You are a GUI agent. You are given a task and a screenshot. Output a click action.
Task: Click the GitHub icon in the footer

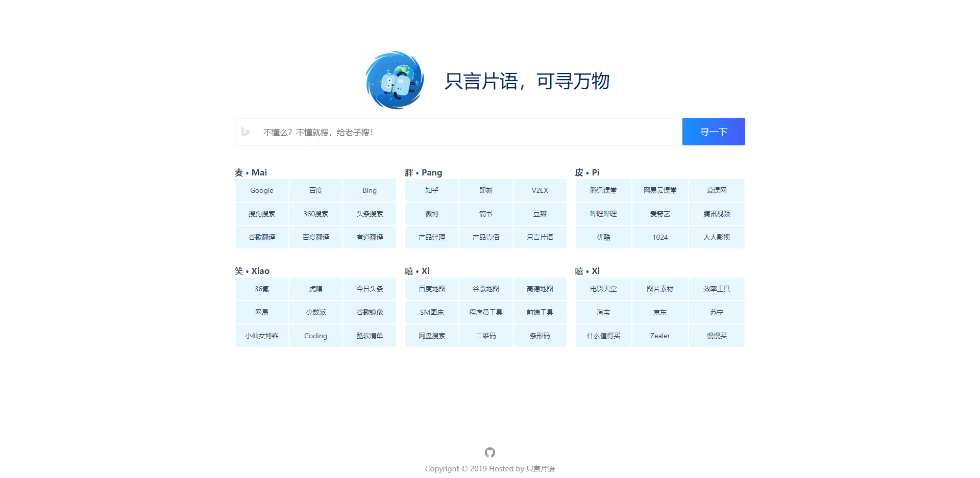[x=490, y=452]
